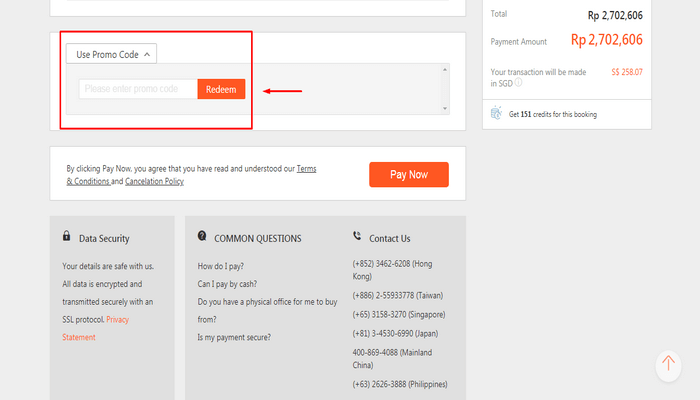This screenshot has height=400, width=700.
Task: Click the Payment Amount Rp 2,702,606 value
Action: coord(607,40)
